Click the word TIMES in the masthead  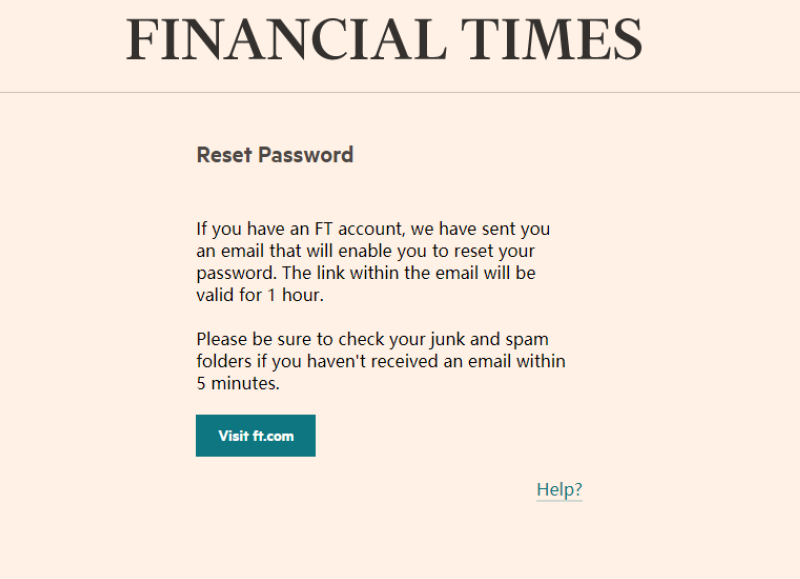tap(552, 39)
